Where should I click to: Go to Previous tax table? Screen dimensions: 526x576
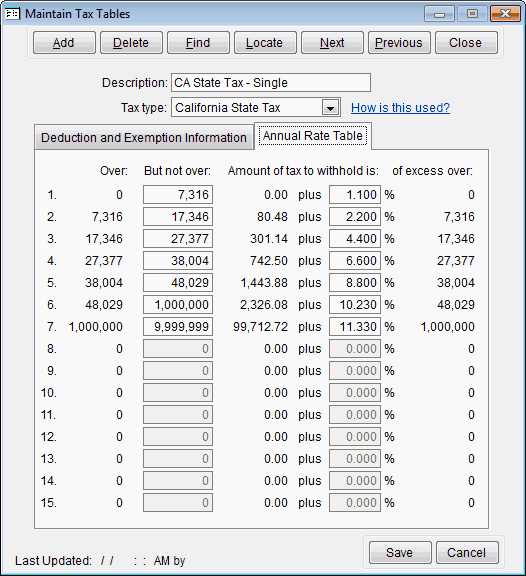coord(399,43)
